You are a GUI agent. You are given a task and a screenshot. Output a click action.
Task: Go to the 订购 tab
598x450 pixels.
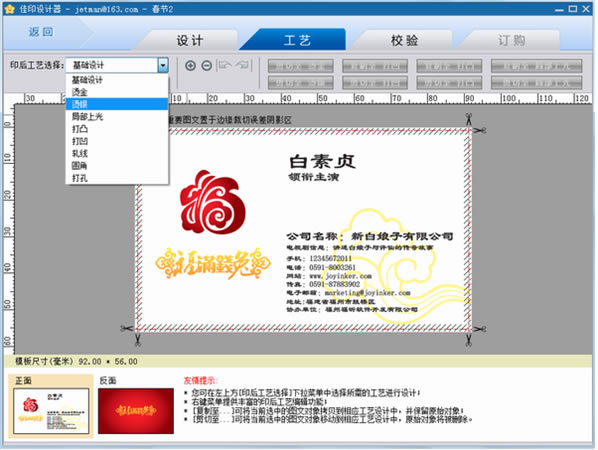pyautogui.click(x=511, y=40)
